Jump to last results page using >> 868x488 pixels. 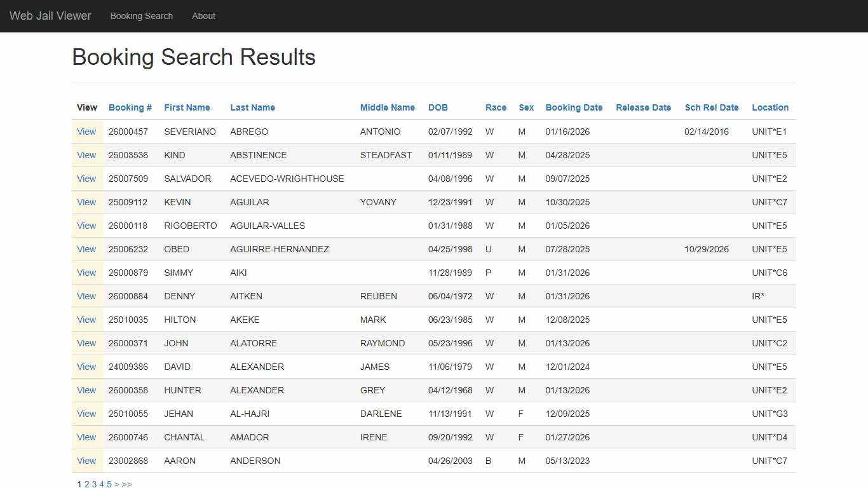(126, 484)
